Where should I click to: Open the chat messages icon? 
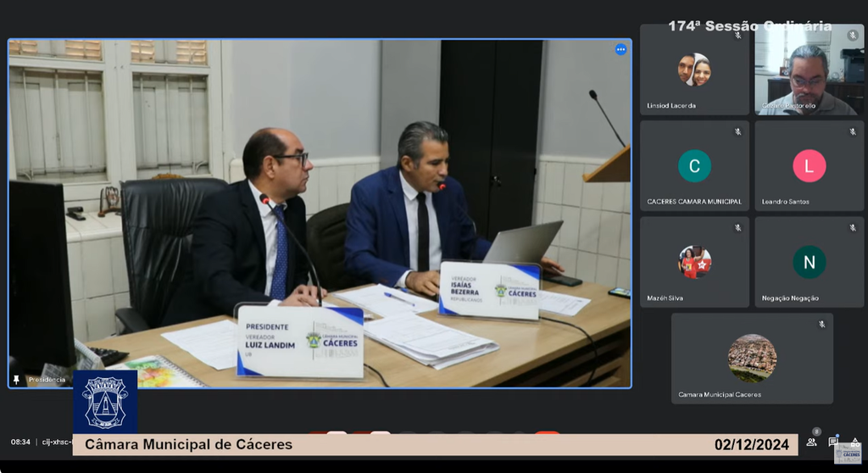[833, 442]
